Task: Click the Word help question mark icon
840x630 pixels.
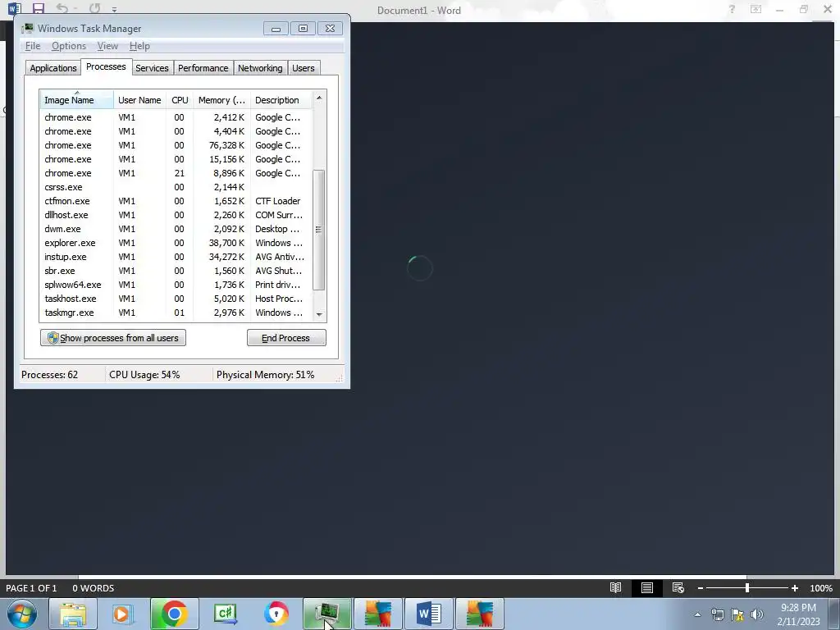Action: (732, 9)
